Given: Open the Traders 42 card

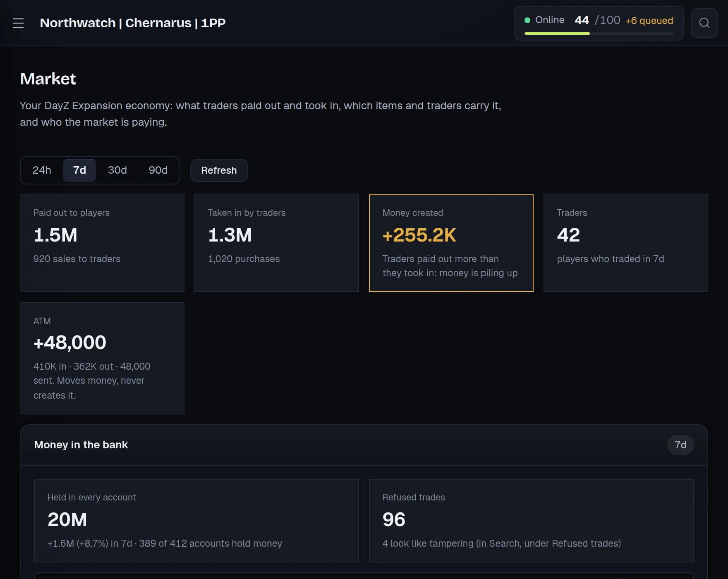Looking at the screenshot, I should click(626, 243).
